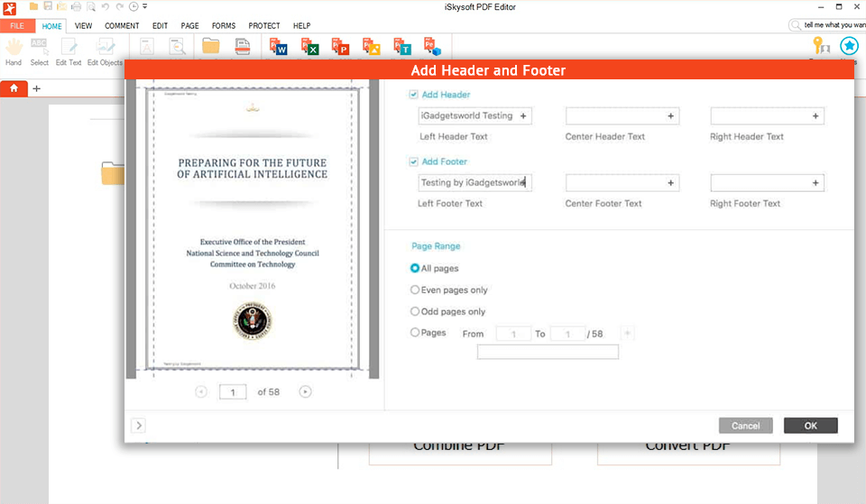Expand the panel with bottom-left chevron
This screenshot has width=866, height=504.
tap(139, 426)
